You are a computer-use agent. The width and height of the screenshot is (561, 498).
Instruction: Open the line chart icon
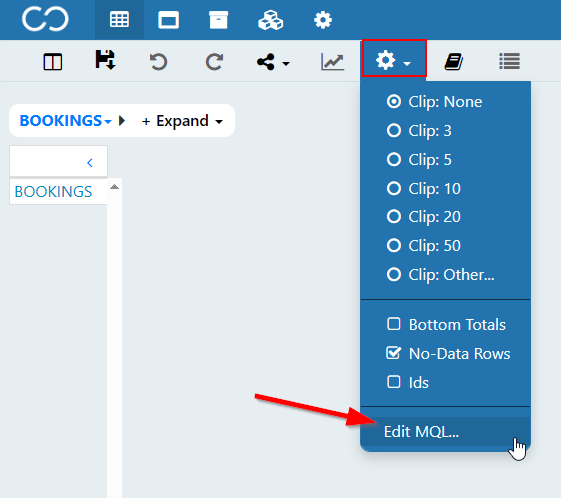point(332,62)
